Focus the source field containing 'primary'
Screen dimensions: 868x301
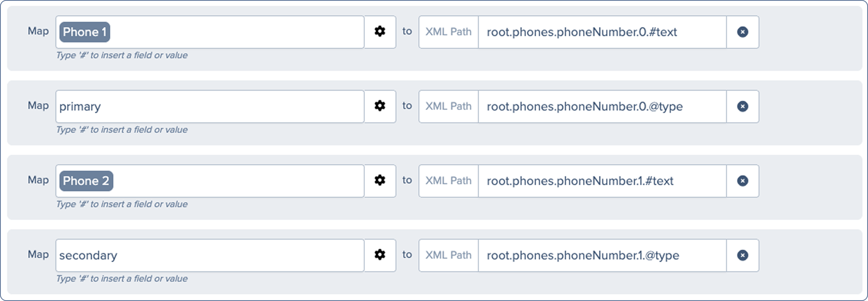click(x=209, y=106)
